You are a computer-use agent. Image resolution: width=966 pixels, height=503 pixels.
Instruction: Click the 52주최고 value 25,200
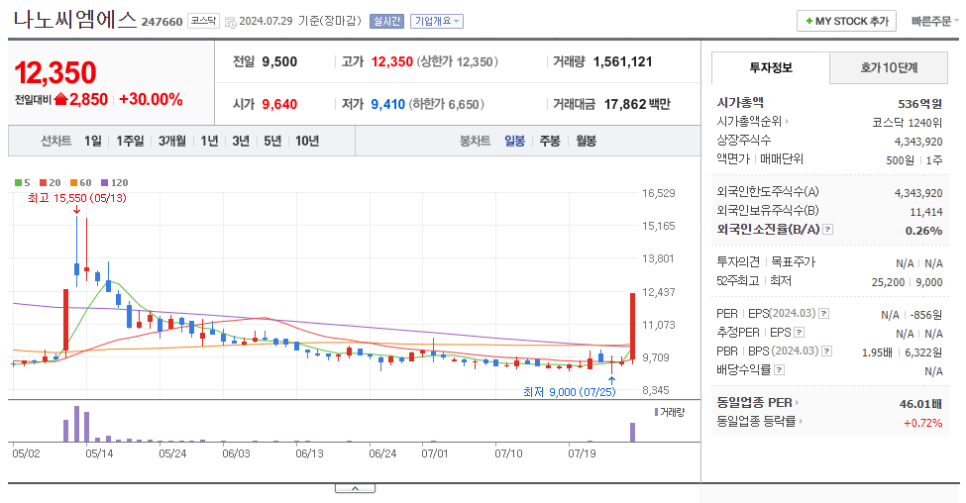[888, 282]
